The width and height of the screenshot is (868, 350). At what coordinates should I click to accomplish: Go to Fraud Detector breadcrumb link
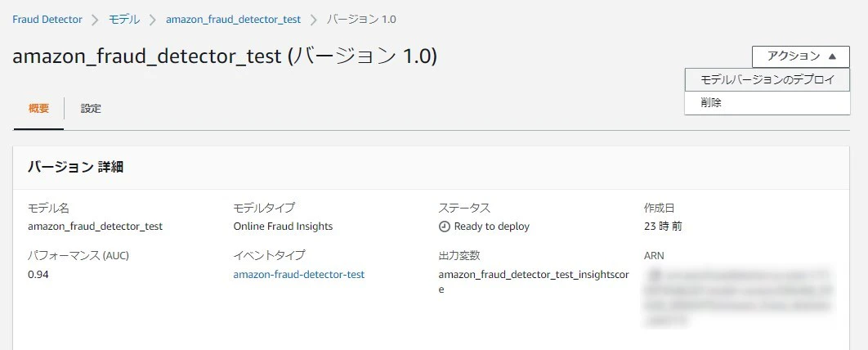(x=47, y=19)
